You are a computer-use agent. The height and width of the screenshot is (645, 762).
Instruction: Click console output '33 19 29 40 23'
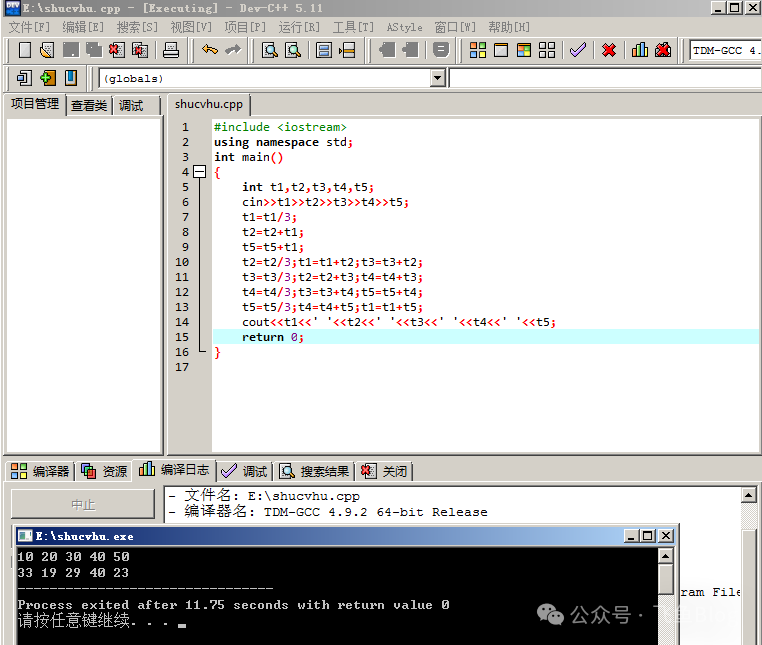coord(73,573)
